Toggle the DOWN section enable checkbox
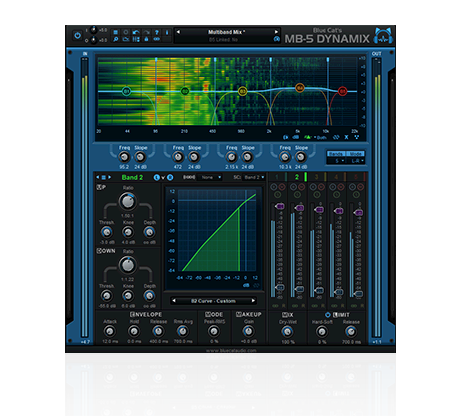Image resolution: width=460 pixels, height=416 pixels. [x=99, y=251]
